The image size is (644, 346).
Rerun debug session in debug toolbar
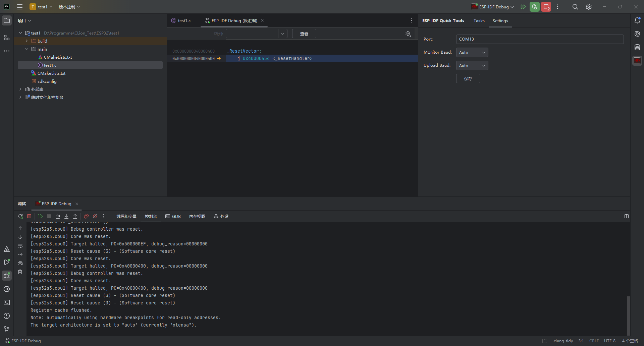(20, 216)
